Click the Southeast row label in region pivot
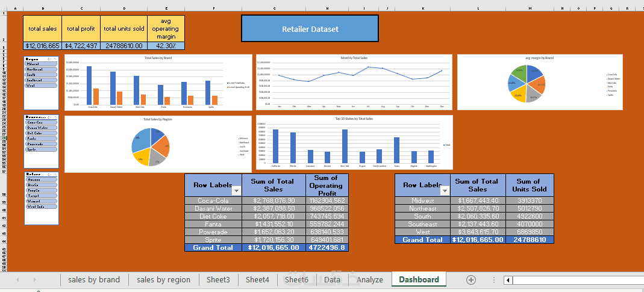The image size is (644, 292). (x=423, y=224)
